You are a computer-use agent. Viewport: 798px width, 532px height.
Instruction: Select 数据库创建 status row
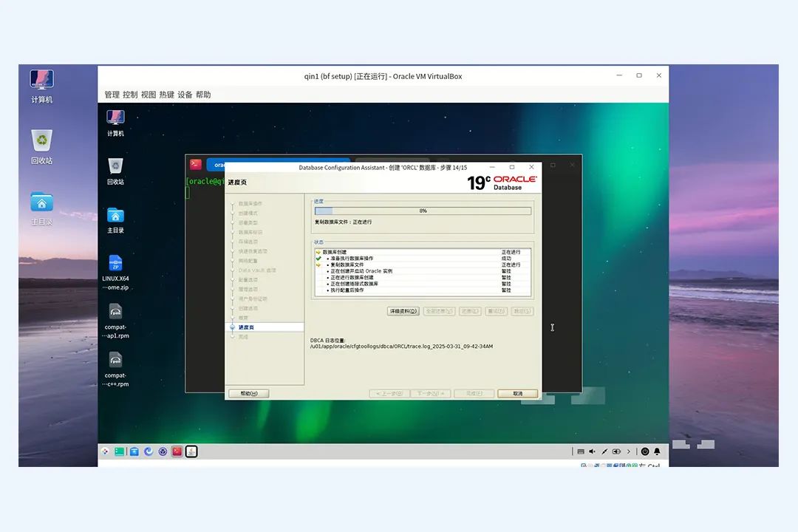[423, 252]
